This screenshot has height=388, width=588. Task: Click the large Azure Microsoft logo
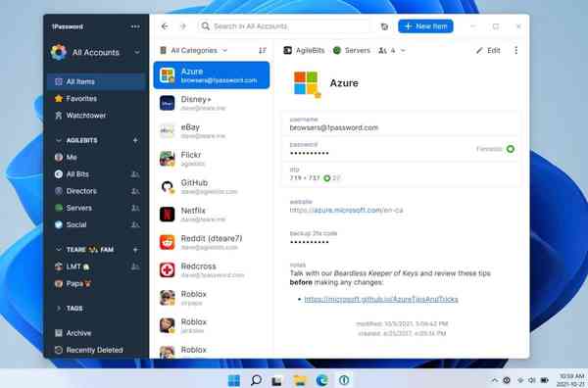[307, 83]
